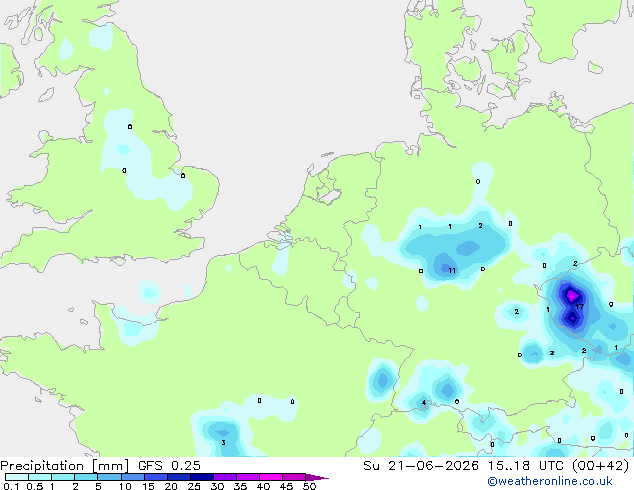This screenshot has height=490, width=634.
Task: Click the 20–25 mm legend swatch
Action: point(179,477)
